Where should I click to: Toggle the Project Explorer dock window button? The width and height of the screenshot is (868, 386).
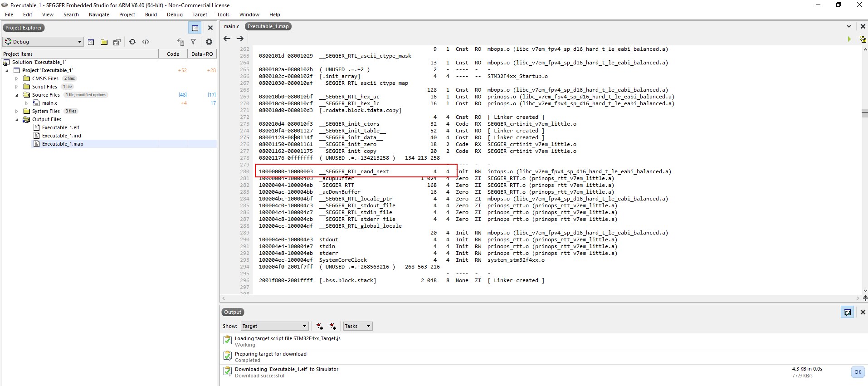[195, 28]
